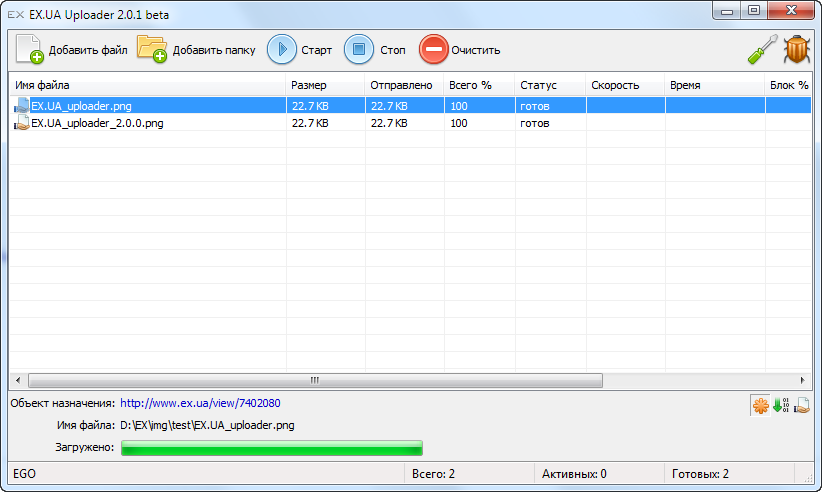822x492 pixels.
Task: Open settings via the screwdriver icon
Action: (x=762, y=50)
